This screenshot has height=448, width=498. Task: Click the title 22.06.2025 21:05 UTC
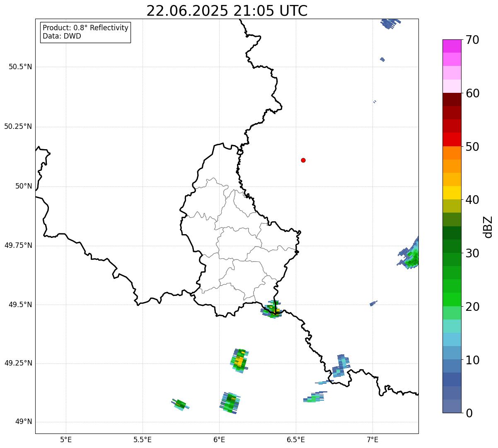227,11
